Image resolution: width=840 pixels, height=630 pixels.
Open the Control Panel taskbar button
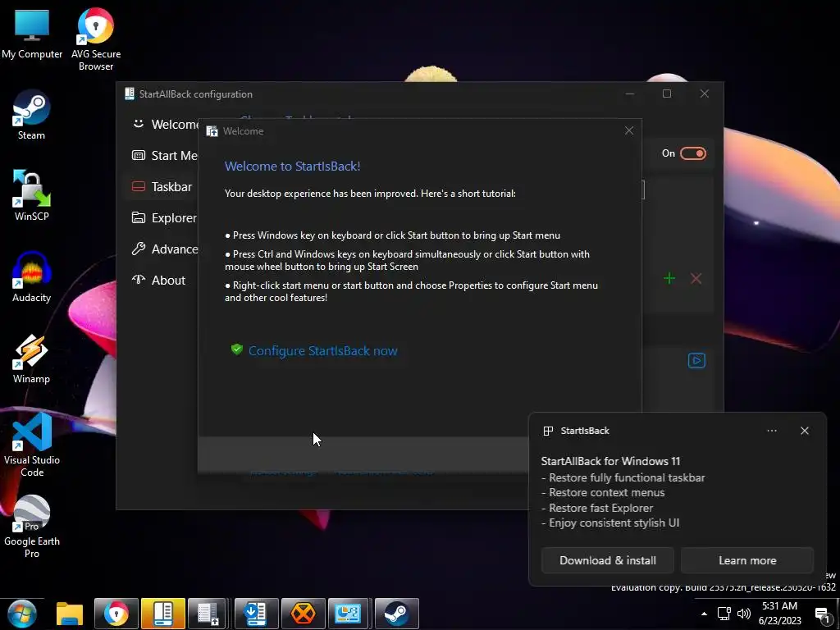click(x=349, y=614)
